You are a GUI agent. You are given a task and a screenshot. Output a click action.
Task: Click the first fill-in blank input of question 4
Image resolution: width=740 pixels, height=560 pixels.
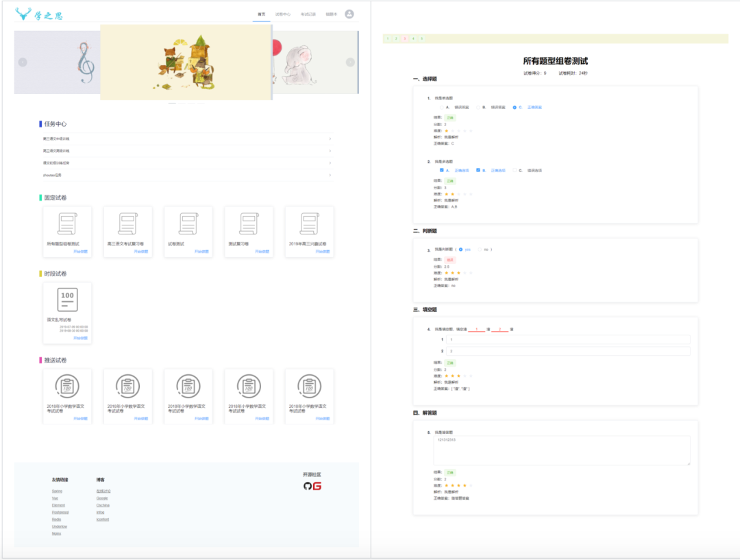568,339
